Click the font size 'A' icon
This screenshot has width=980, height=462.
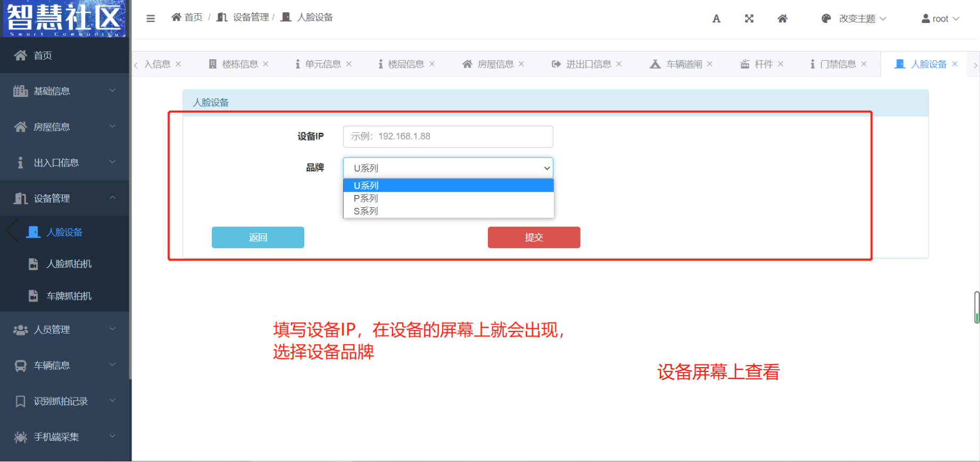716,19
